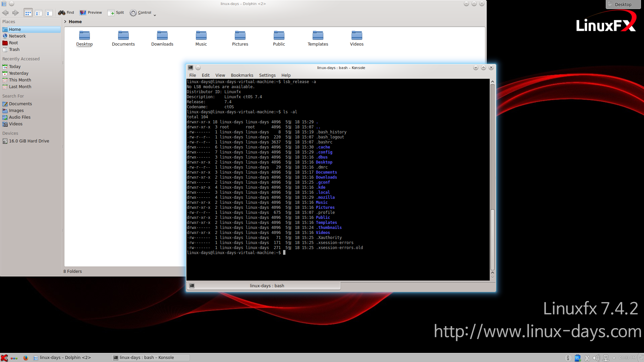The image size is (644, 362).
Task: Split the Dolphin view
Action: click(x=116, y=13)
